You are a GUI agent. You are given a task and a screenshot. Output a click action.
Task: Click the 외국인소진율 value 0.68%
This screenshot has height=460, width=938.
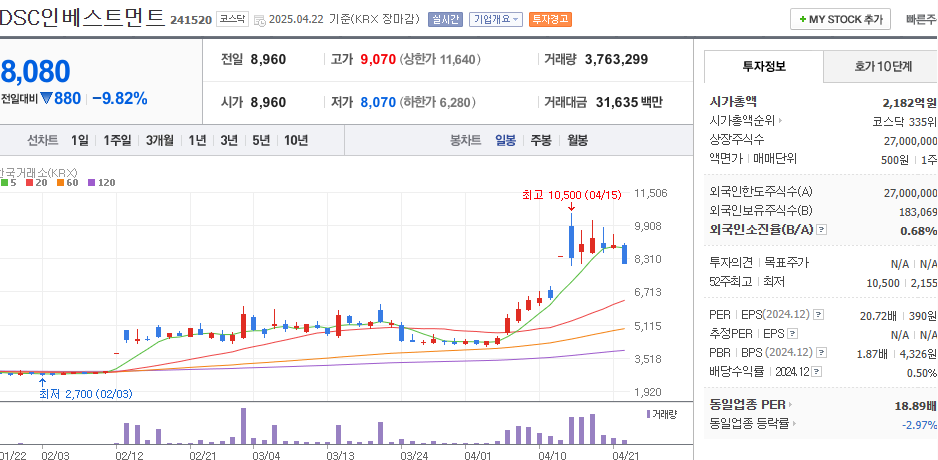[919, 230]
